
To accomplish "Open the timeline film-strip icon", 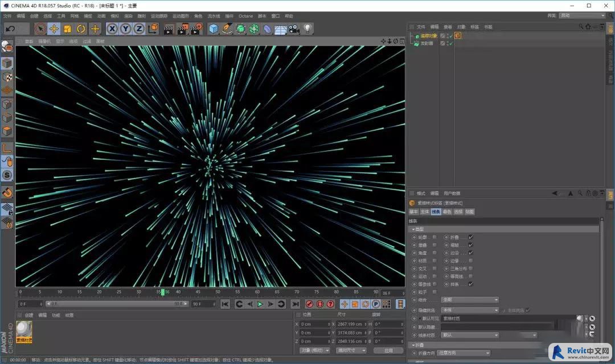I will tap(400, 304).
